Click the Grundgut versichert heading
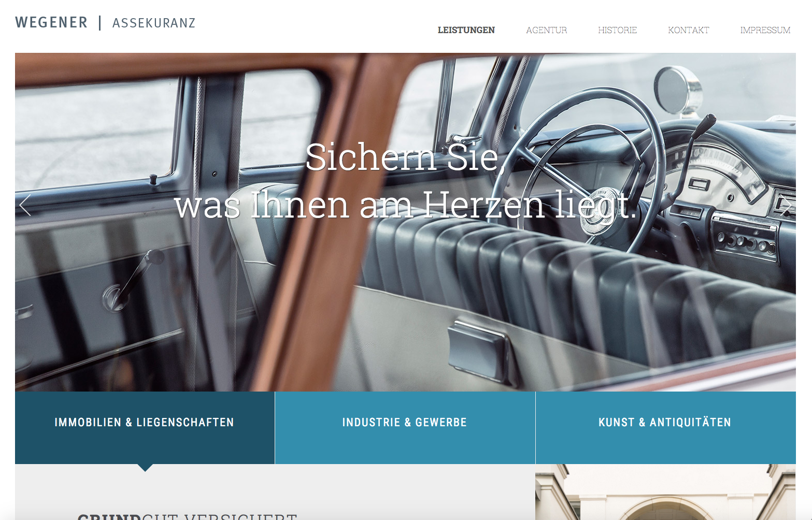812x520 pixels. [x=187, y=516]
